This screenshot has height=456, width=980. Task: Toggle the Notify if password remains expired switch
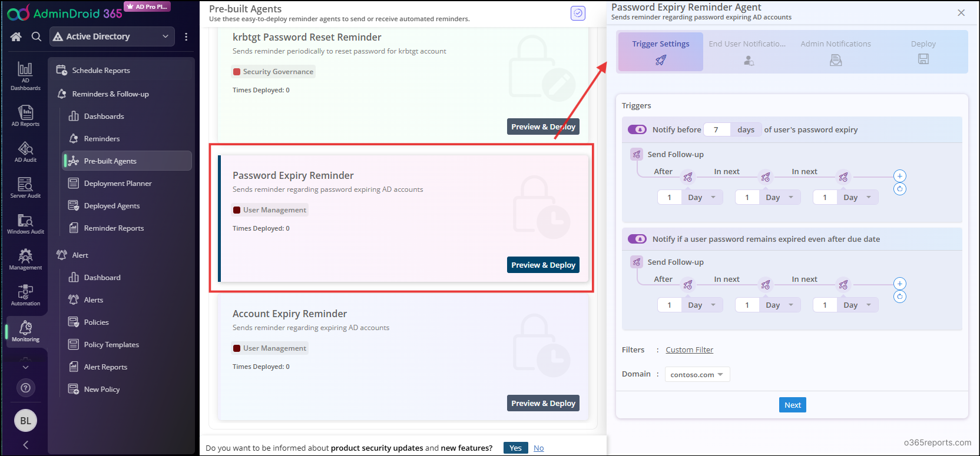637,239
